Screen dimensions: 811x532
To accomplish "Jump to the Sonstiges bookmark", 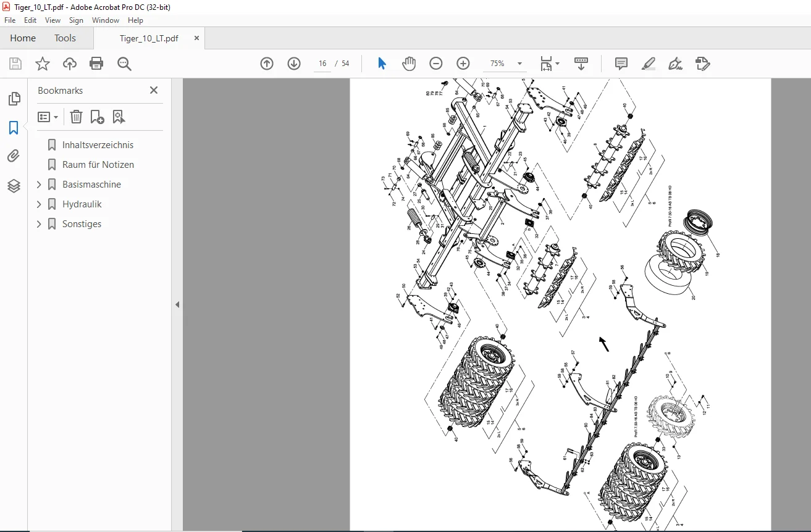I will [x=82, y=224].
